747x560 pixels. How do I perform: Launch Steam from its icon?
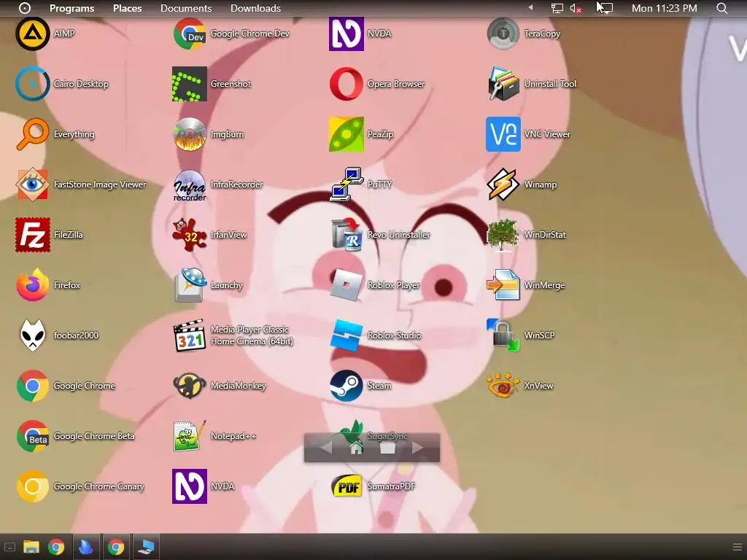tap(347, 386)
